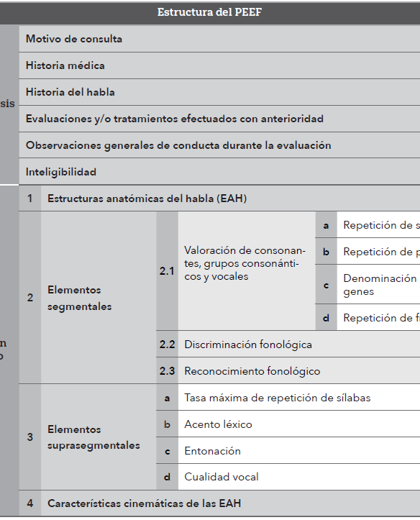The image size is (420, 520).
Task: Click 'Discriminación fonológica' row 2.2
Action: 288,345
